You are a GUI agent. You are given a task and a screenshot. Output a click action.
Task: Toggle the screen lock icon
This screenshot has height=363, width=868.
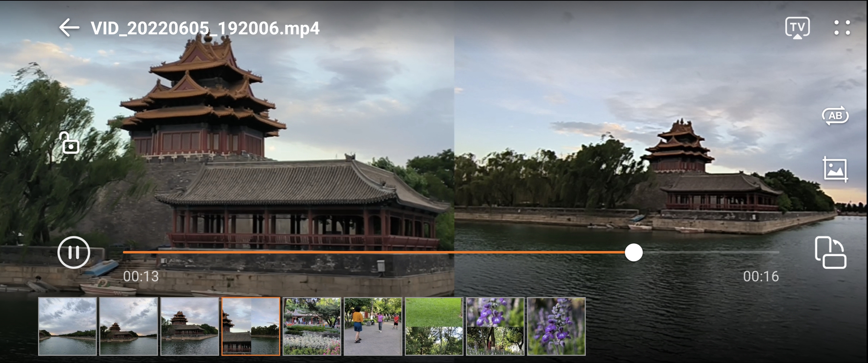click(70, 143)
